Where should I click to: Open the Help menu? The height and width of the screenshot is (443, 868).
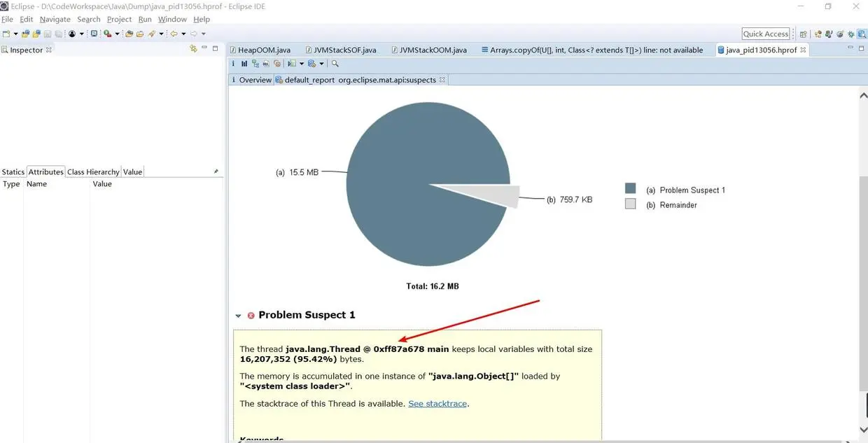[x=202, y=20]
